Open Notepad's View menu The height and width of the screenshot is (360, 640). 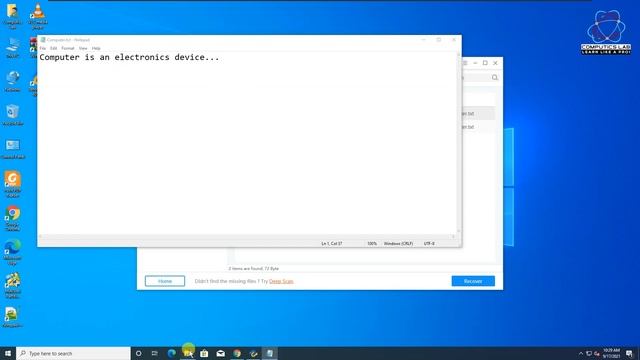tap(83, 48)
